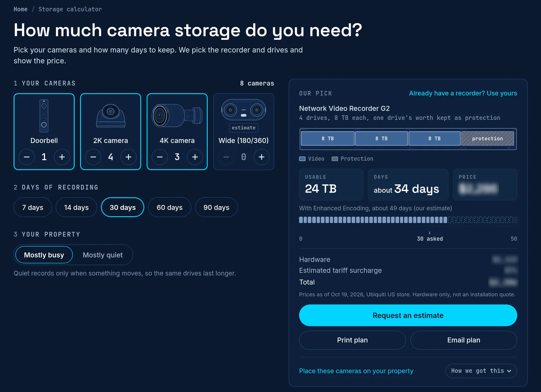This screenshot has width=541, height=392.
Task: Open 'Already have a recorder? Use yours'
Action: click(463, 93)
